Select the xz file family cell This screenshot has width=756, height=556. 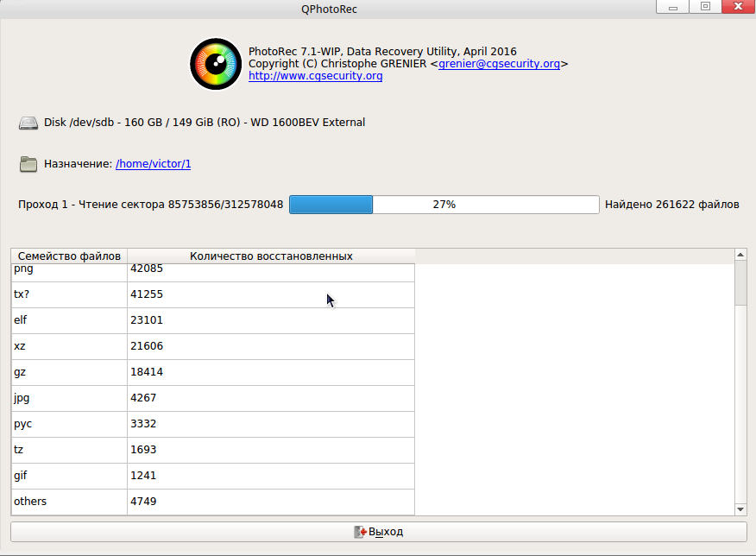coord(69,347)
